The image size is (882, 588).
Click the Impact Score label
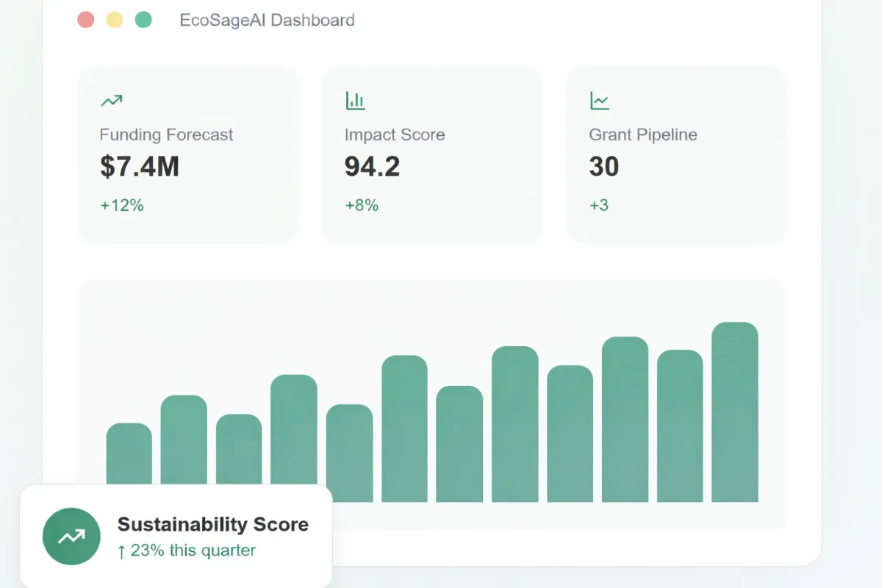[x=395, y=135]
